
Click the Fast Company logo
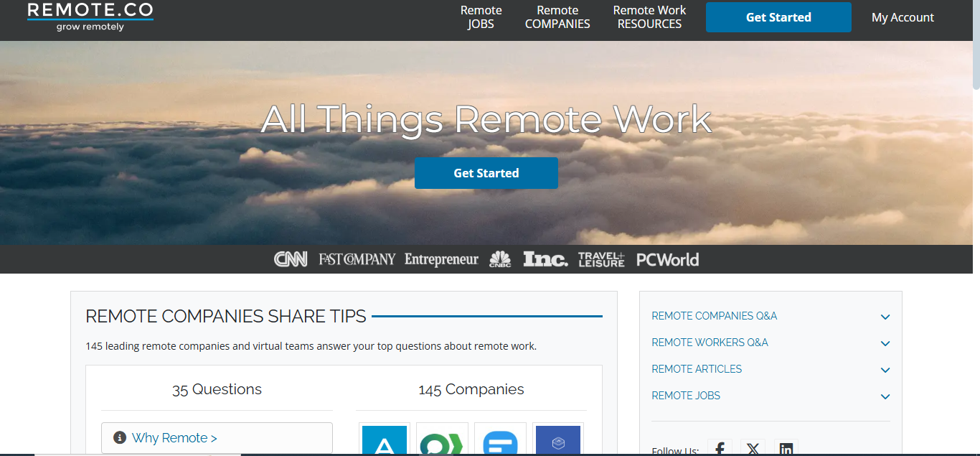(357, 259)
